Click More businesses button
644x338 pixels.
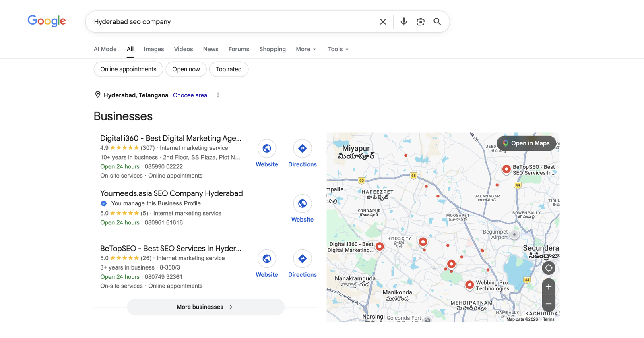[206, 307]
